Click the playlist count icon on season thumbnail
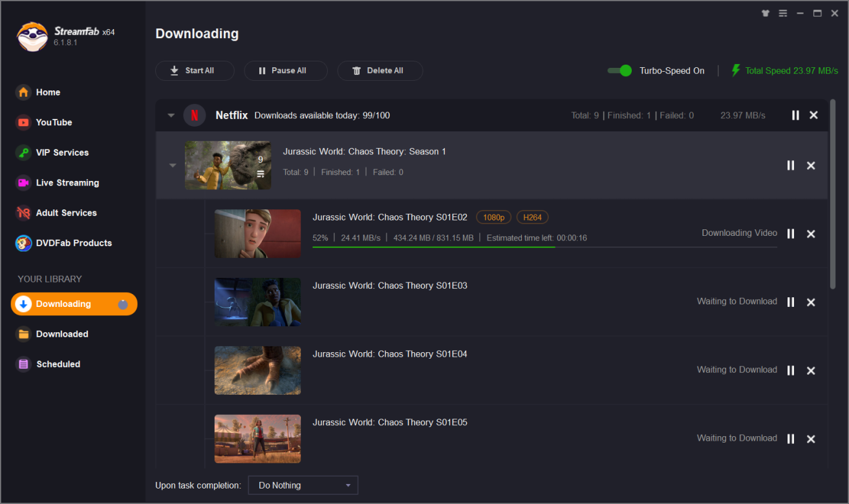Viewport: 849px width, 504px height. tap(261, 174)
